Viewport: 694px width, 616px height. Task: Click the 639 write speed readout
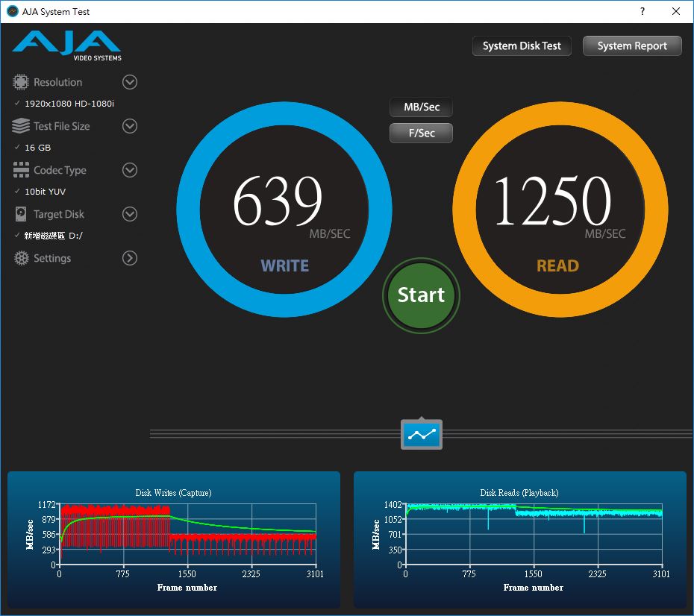(x=278, y=201)
